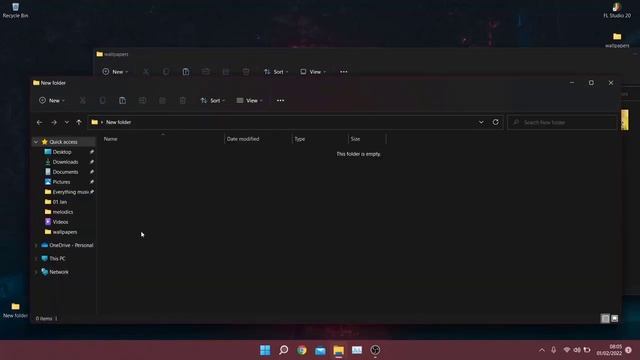Refresh the New folder view

pyautogui.click(x=496, y=122)
